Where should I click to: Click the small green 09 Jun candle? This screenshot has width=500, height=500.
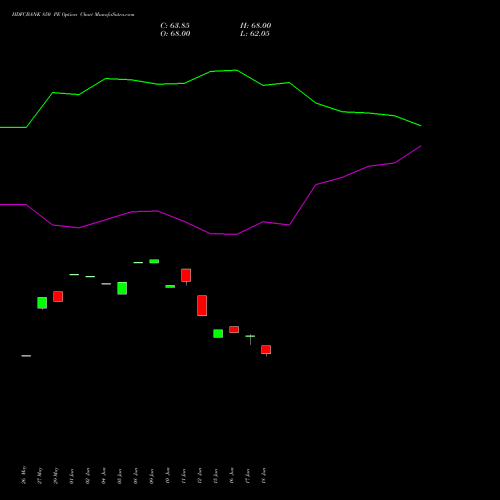pyautogui.click(x=154, y=261)
